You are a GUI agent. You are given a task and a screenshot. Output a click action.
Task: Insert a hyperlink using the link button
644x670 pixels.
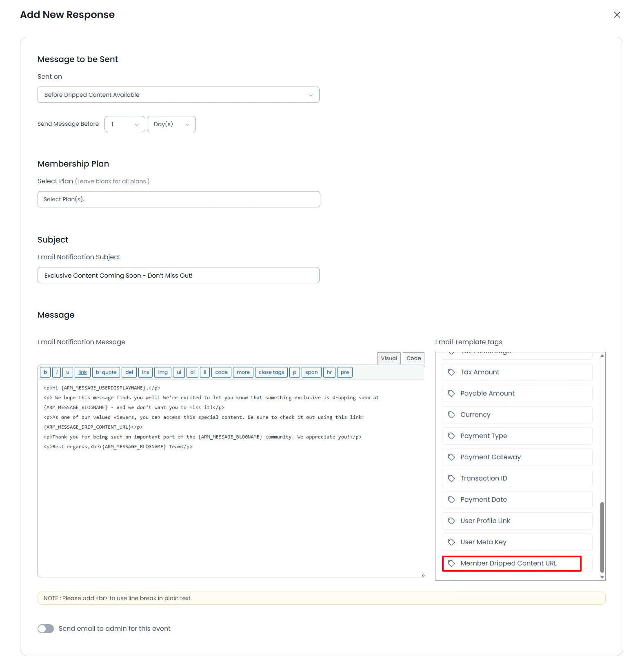pyautogui.click(x=82, y=372)
